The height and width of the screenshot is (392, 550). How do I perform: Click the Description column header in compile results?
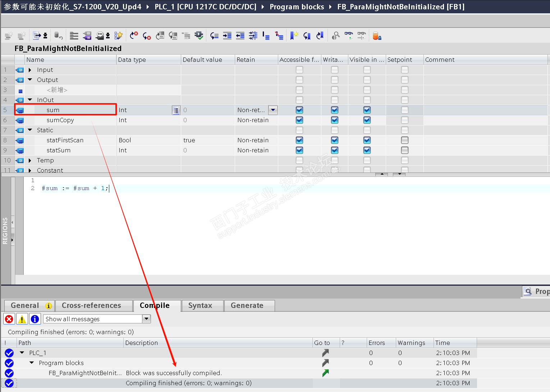pyautogui.click(x=218, y=343)
